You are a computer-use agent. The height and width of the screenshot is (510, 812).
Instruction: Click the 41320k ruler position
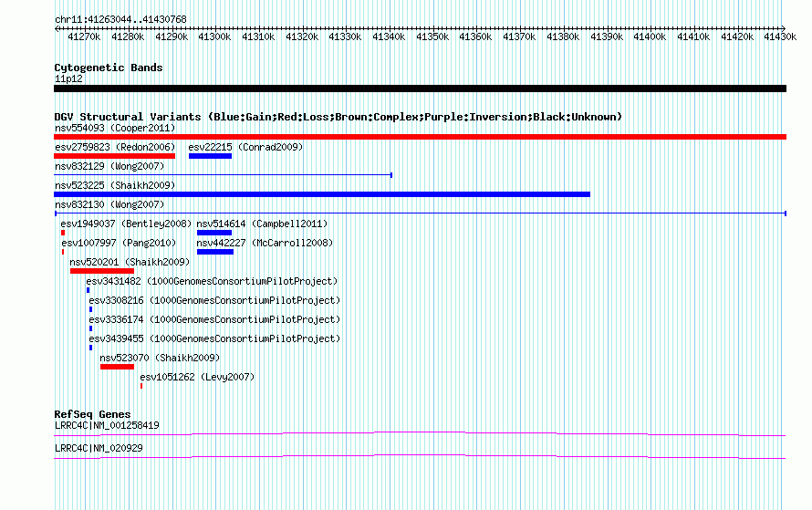(302, 36)
